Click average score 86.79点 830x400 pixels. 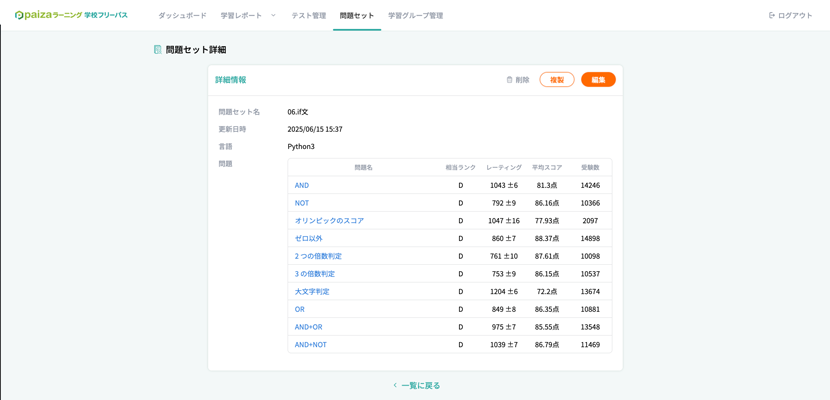tap(547, 344)
